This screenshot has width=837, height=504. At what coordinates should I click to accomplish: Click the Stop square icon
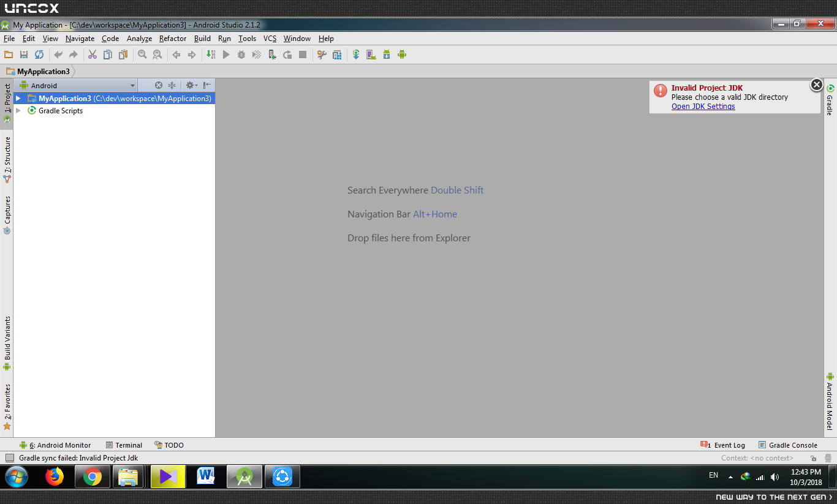click(x=303, y=55)
